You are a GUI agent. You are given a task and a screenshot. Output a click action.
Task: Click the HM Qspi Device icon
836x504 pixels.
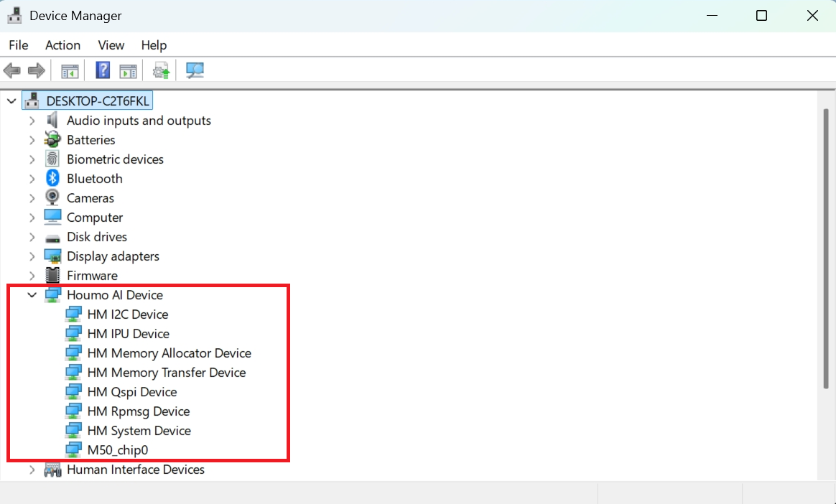(x=73, y=392)
